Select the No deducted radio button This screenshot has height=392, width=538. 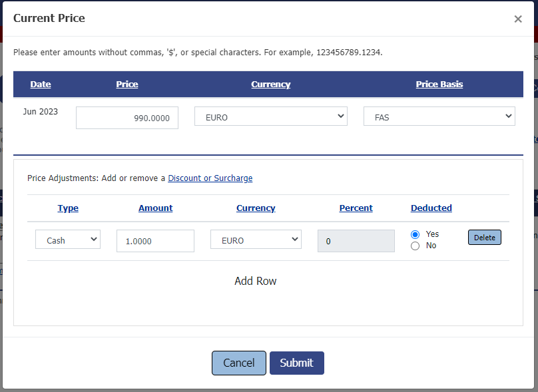tap(415, 246)
